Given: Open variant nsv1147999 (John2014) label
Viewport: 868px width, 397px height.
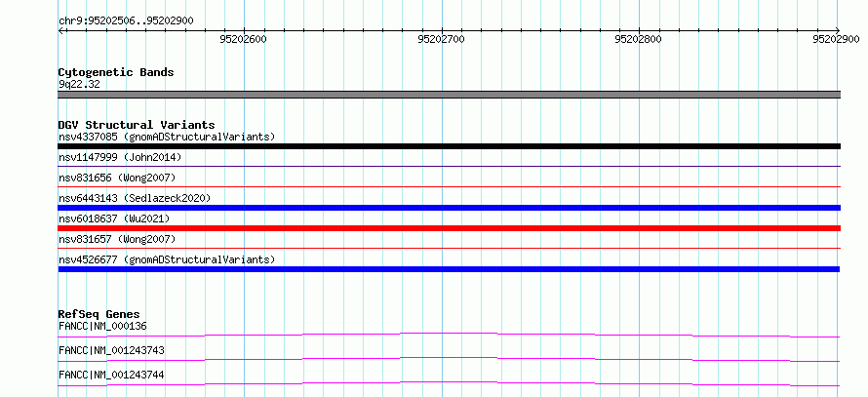Looking at the screenshot, I should click(x=120, y=157).
